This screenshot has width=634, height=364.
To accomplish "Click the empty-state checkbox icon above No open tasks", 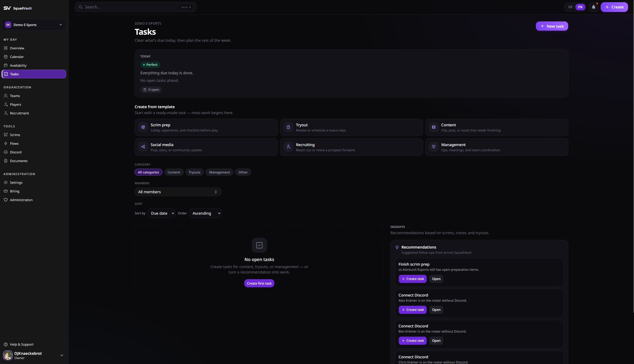I will (259, 245).
